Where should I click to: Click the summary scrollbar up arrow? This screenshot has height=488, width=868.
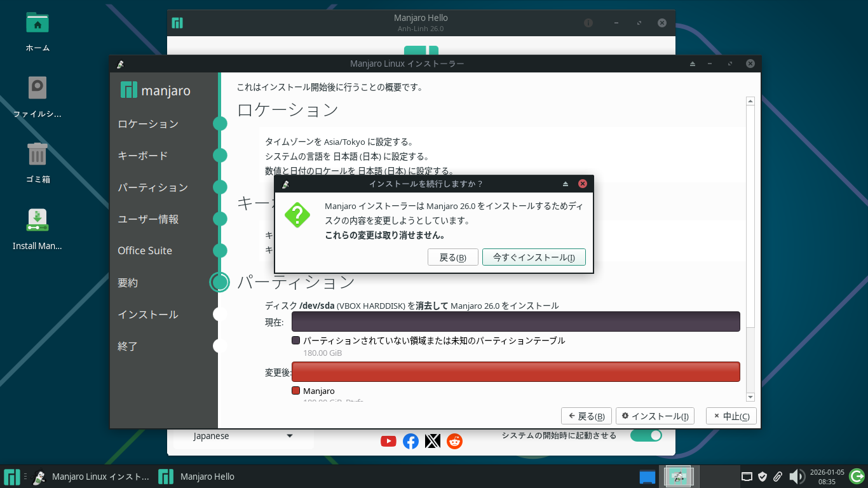click(750, 101)
